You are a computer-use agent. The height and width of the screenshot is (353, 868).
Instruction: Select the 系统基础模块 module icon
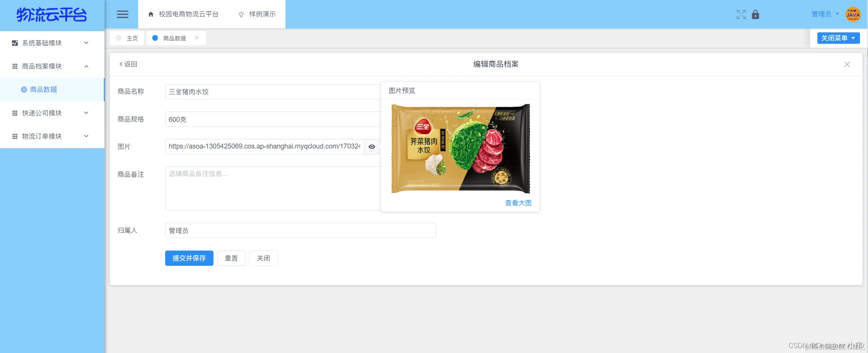[15, 43]
